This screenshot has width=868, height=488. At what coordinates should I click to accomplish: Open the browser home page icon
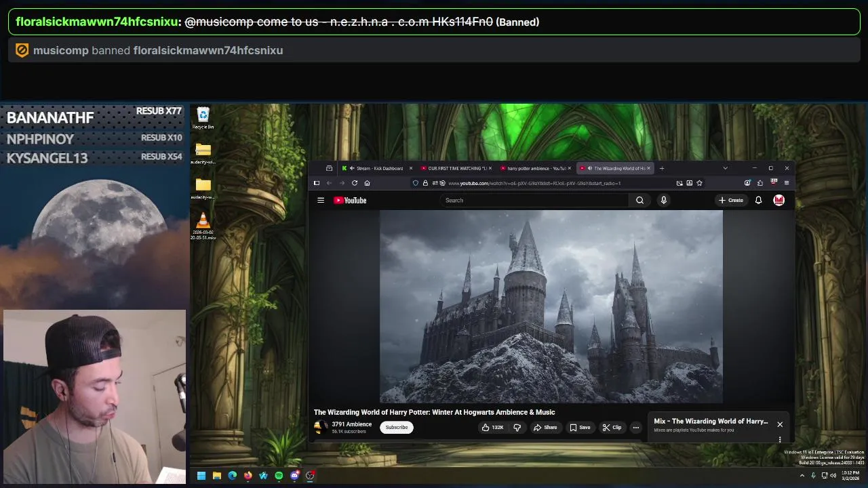(x=367, y=183)
